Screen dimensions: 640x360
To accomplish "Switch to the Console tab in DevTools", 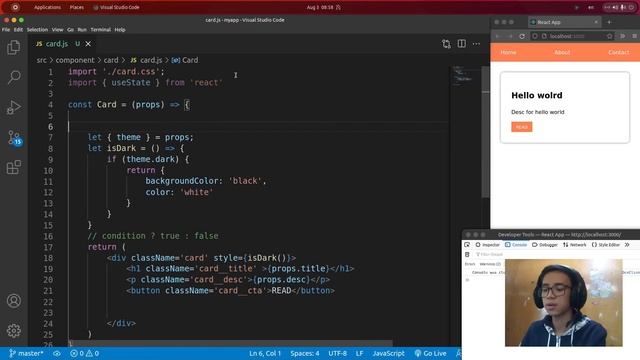I will tap(516, 245).
